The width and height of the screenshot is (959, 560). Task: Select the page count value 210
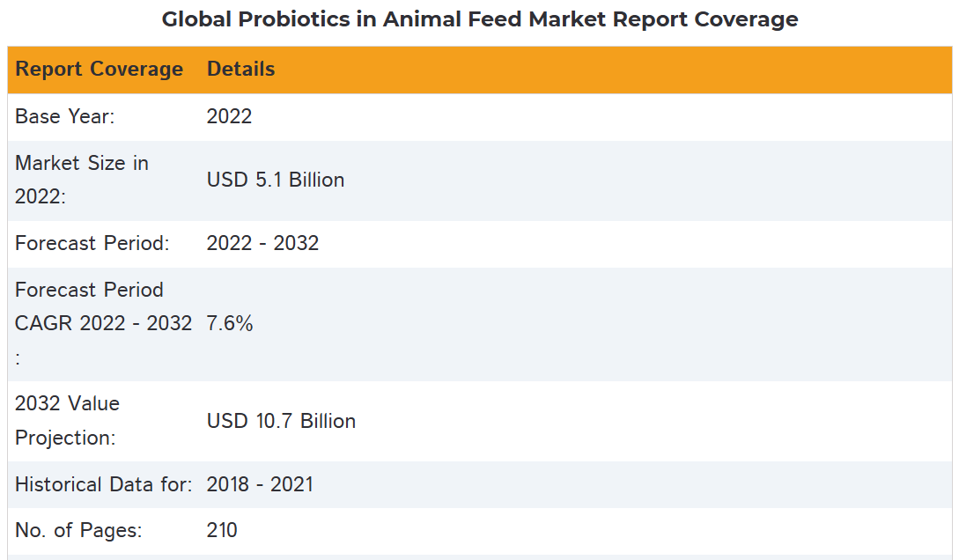coord(222,530)
